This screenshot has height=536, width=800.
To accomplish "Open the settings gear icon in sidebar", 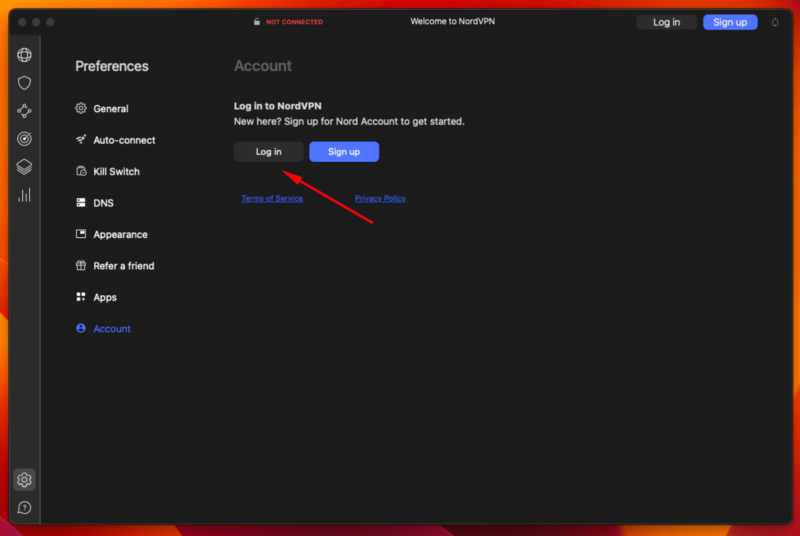I will point(24,479).
